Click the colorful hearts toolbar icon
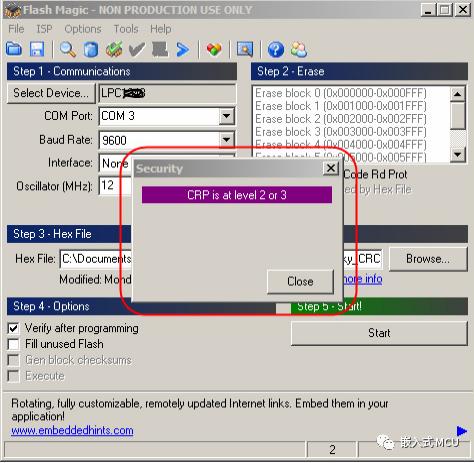Viewport: 474px width, 463px height. click(214, 49)
